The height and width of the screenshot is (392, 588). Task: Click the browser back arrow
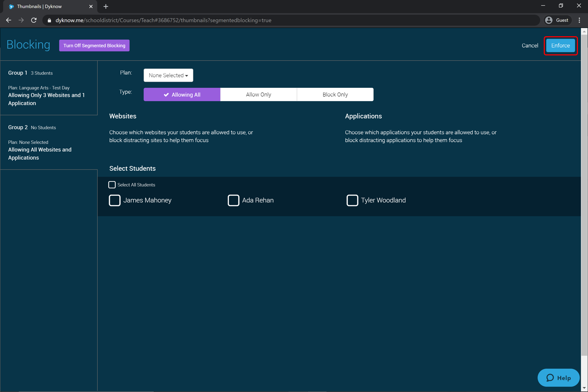click(x=9, y=20)
